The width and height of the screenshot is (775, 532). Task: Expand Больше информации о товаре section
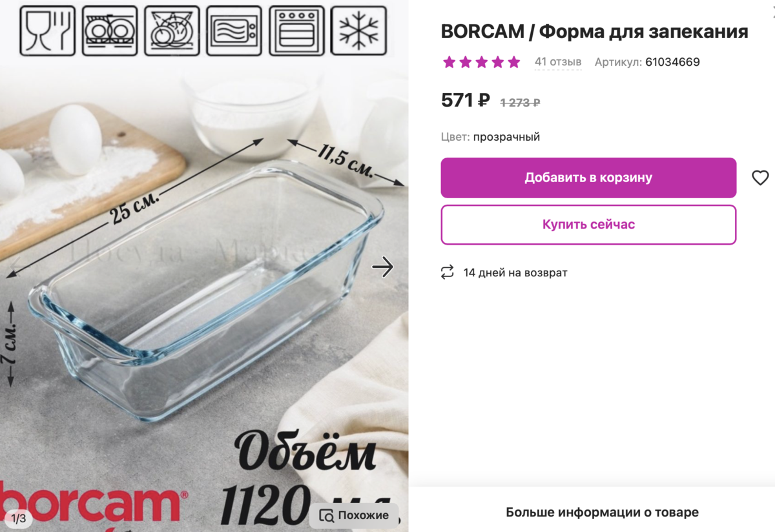pos(602,513)
